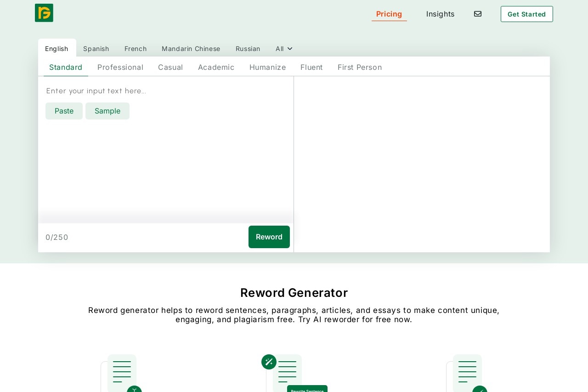Load a Sample text
This screenshot has width=588, height=392.
click(107, 111)
